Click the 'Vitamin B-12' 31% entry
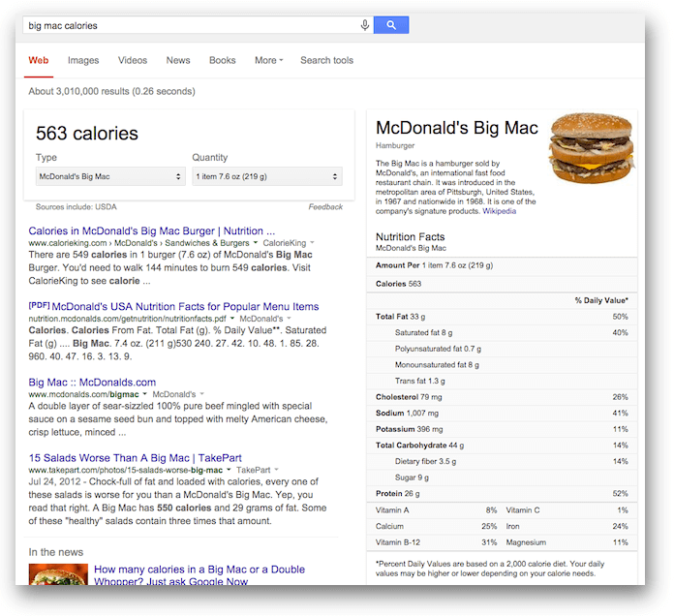 tap(436, 542)
